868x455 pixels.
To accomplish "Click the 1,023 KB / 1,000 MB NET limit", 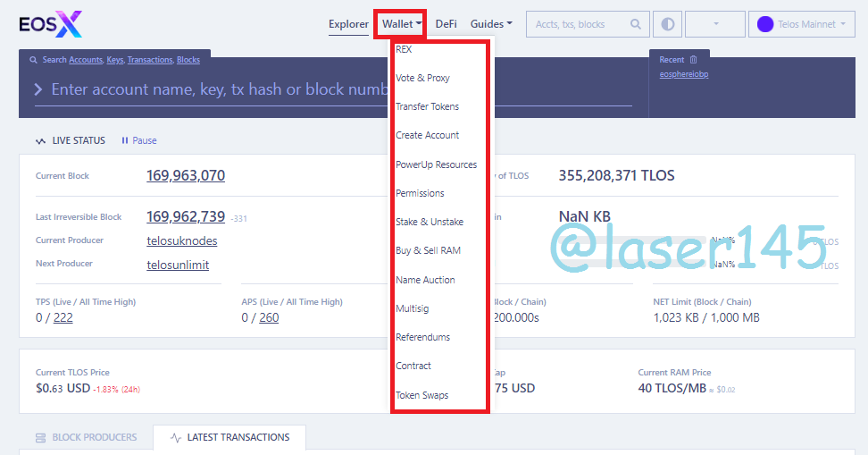I will pyautogui.click(x=706, y=317).
